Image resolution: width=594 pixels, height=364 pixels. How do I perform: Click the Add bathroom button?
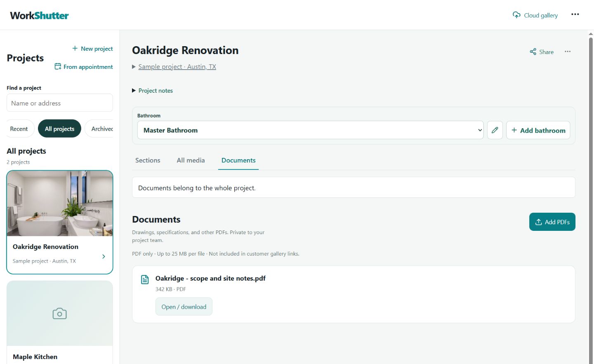[x=538, y=130]
